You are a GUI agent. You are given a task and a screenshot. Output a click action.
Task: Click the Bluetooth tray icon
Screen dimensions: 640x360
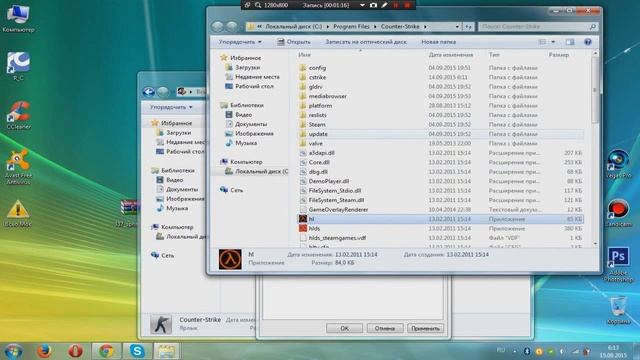[527, 351]
